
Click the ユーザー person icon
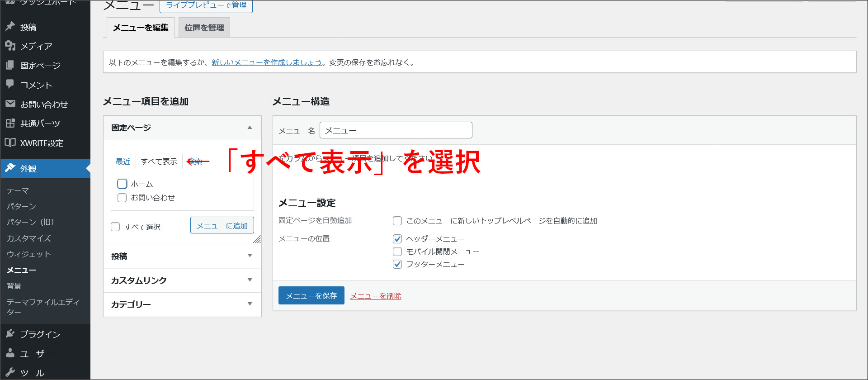pyautogui.click(x=10, y=353)
